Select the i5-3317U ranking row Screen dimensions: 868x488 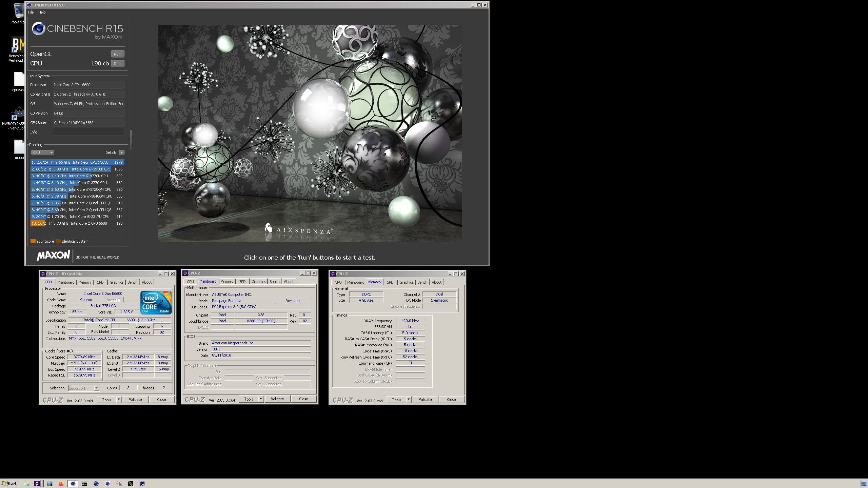tap(77, 217)
